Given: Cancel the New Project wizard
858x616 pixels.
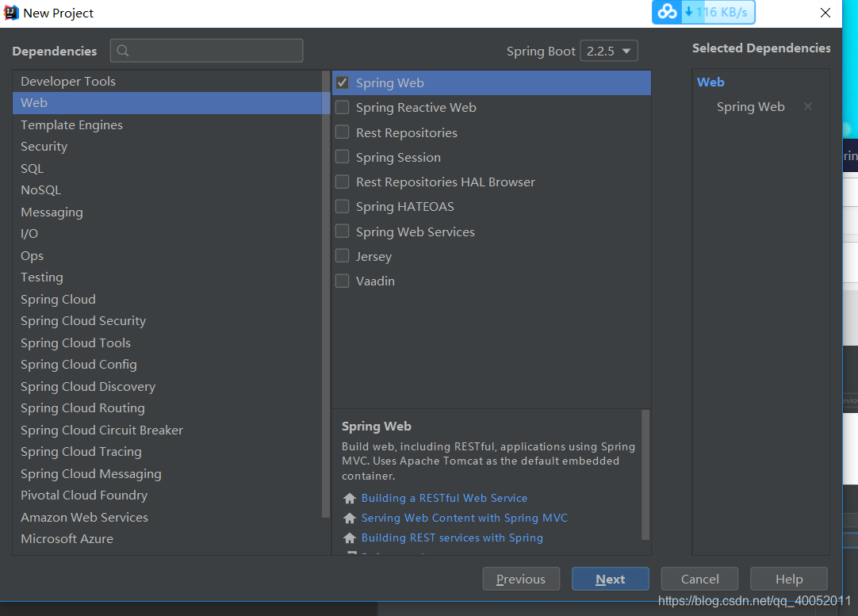Looking at the screenshot, I should coord(699,579).
